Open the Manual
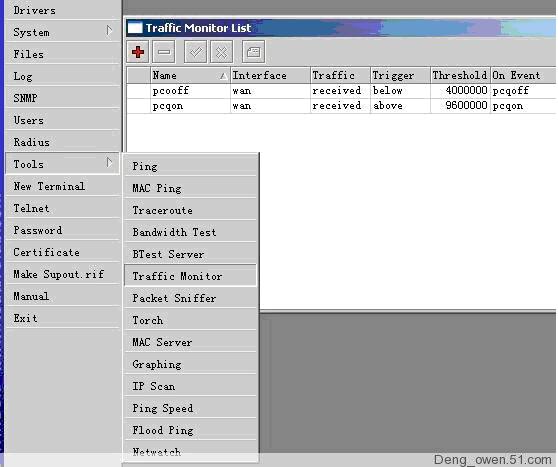Viewport: 558px width, 467px height. point(63,296)
